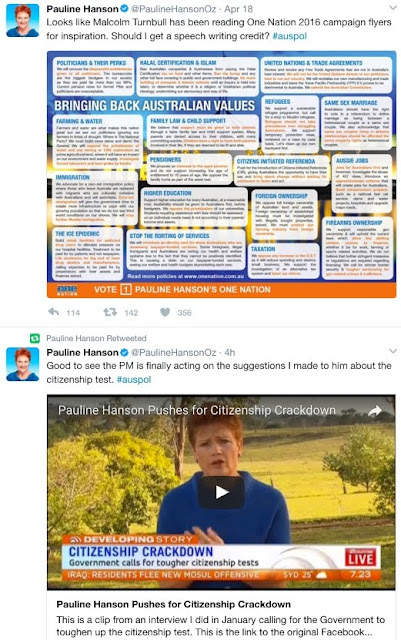Image resolution: width=401 pixels, height=640 pixels.
Task: Click the verified badge on second tweet
Action: pyautogui.click(x=125, y=352)
